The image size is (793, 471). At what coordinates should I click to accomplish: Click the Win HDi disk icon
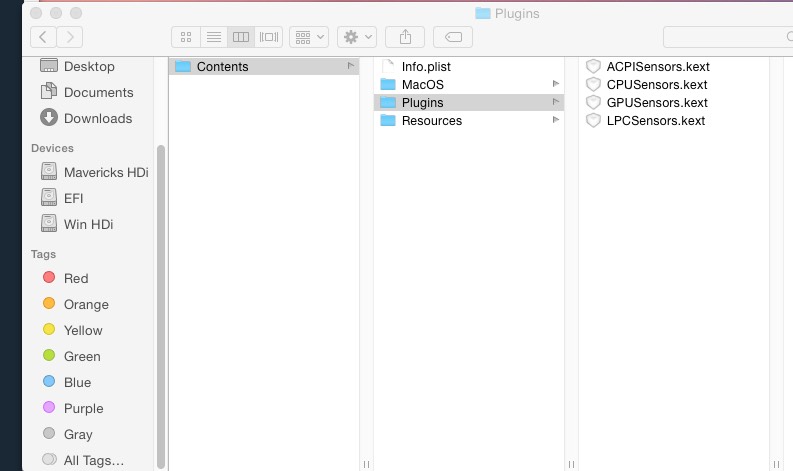[x=49, y=223]
